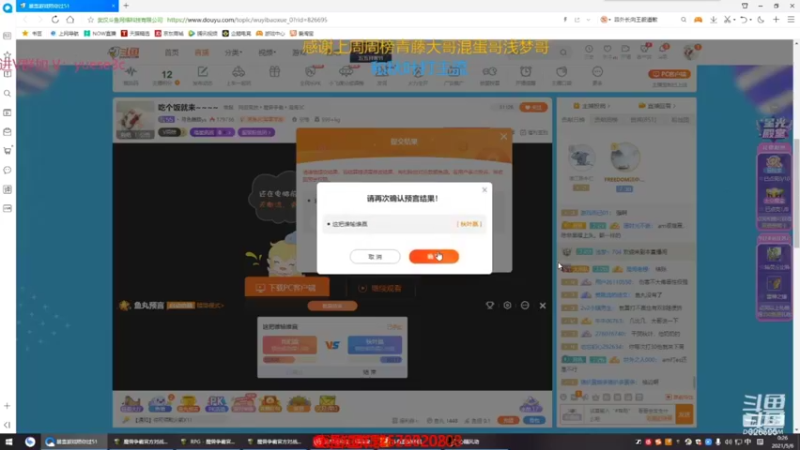800x450 pixels.
Task: Open the browser hamburger menu
Action: [791, 19]
